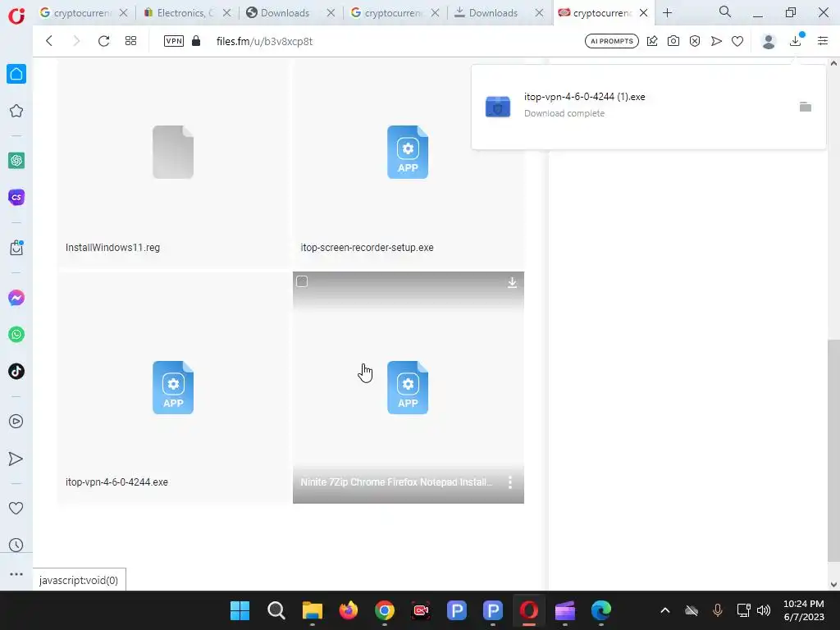Image resolution: width=840 pixels, height=630 pixels.
Task: Reload the current page
Action: 104,41
